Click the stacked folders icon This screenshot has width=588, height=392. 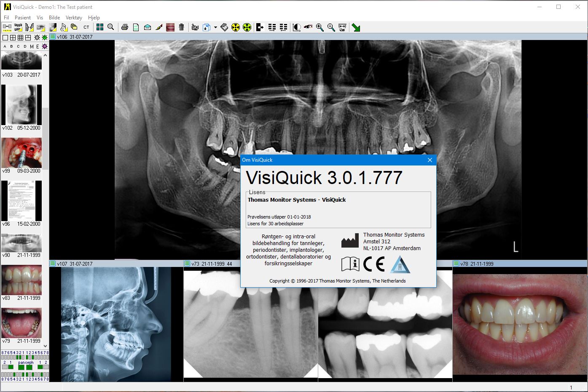tap(75, 27)
